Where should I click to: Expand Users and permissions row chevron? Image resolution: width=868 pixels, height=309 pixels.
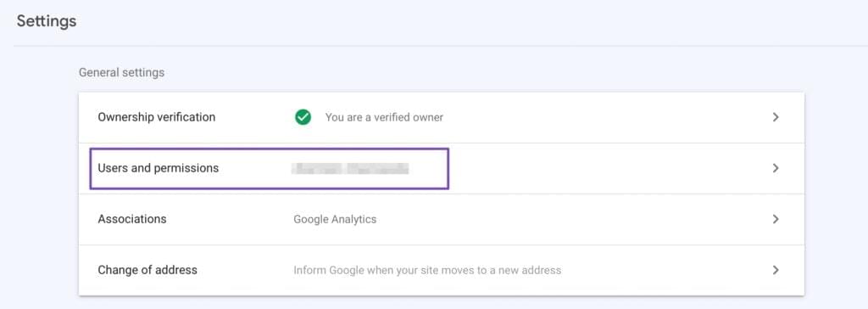(x=776, y=168)
